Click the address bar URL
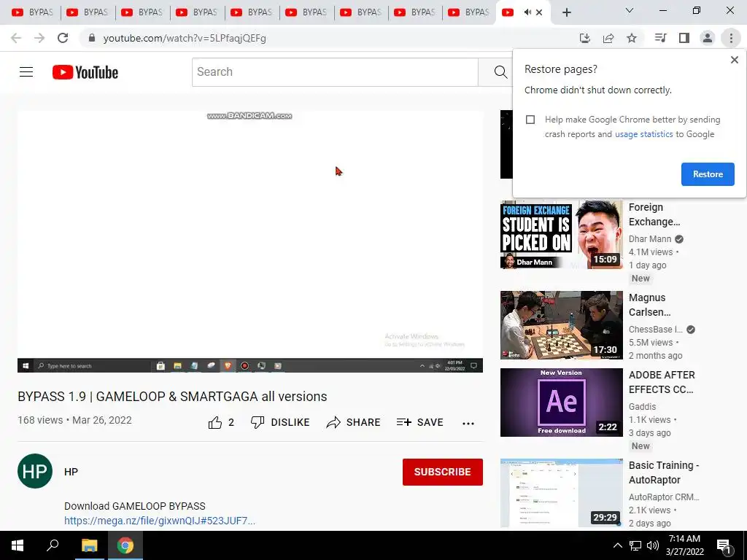 coord(185,38)
